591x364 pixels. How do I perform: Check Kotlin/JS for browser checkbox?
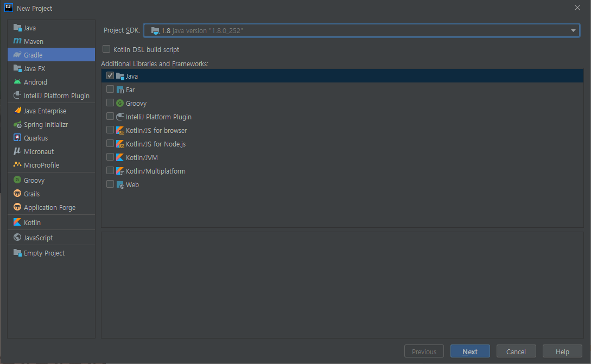[x=110, y=130]
